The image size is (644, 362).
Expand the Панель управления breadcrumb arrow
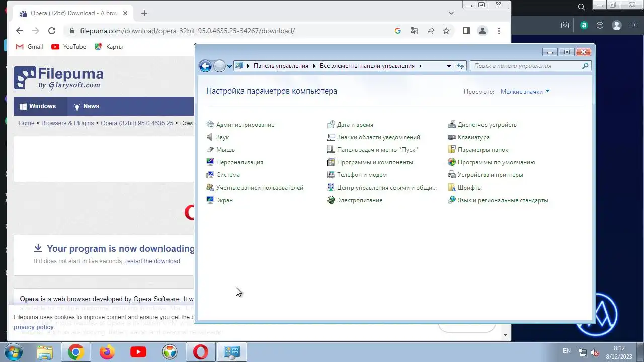coord(314,66)
